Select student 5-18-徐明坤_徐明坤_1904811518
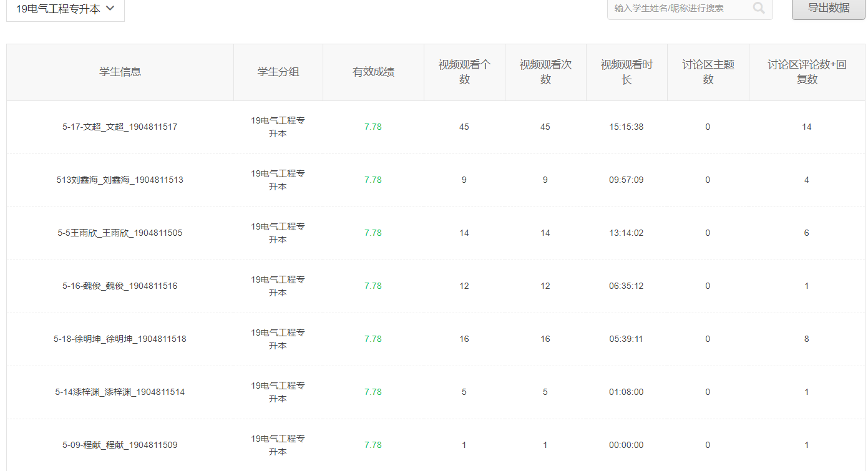Image resolution: width=868 pixels, height=471 pixels. click(120, 339)
